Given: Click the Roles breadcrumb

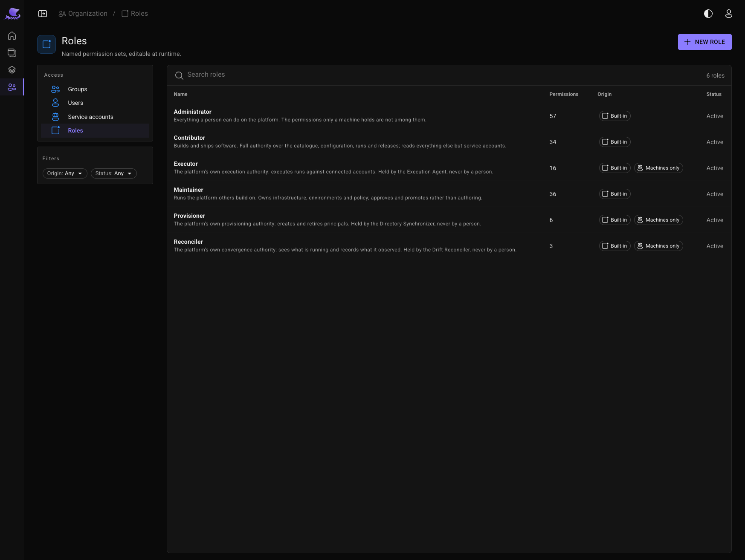Looking at the screenshot, I should click(135, 14).
